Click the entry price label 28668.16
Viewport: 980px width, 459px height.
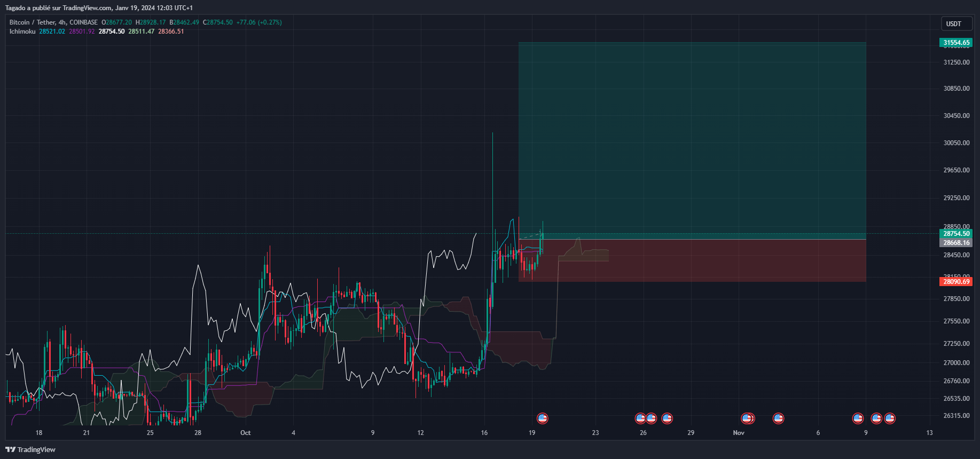(x=956, y=243)
